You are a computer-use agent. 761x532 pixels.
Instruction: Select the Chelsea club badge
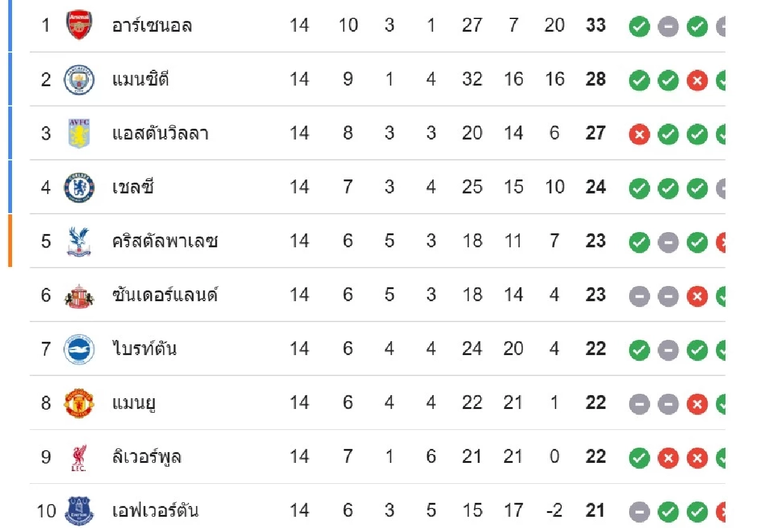coord(79,188)
